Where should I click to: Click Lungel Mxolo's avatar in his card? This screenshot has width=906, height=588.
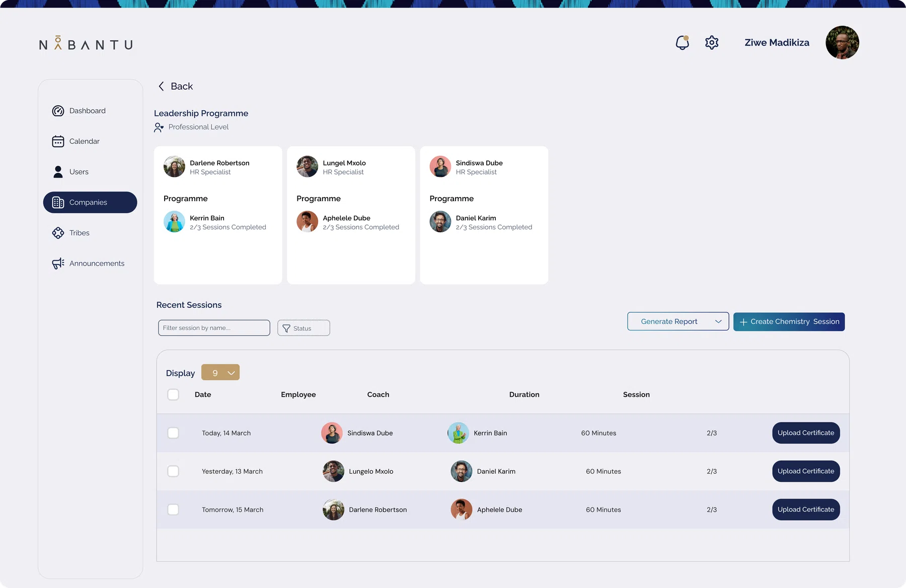307,166
